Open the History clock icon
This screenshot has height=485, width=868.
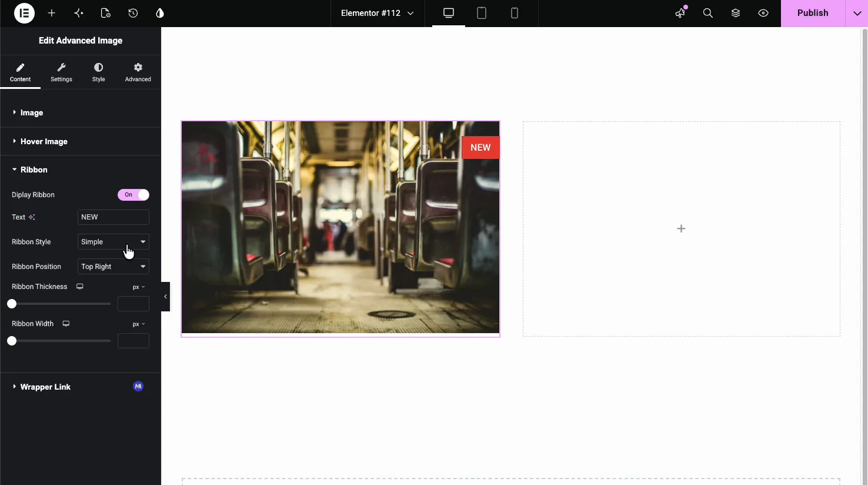[133, 13]
